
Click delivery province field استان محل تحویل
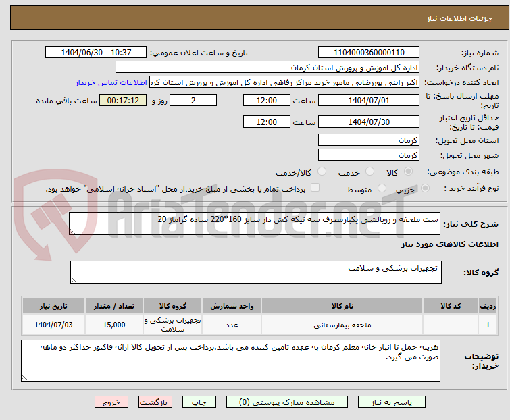coord(369,140)
